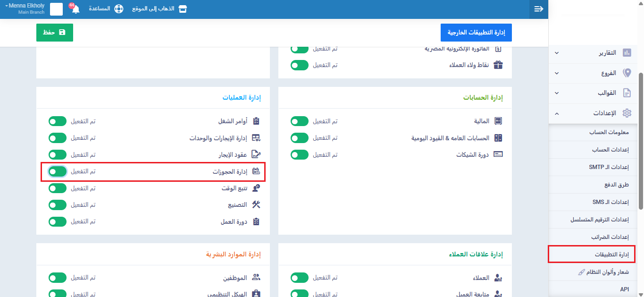This screenshot has width=644, height=297.
Task: Click the green حفظ save button
Action: coord(55,33)
